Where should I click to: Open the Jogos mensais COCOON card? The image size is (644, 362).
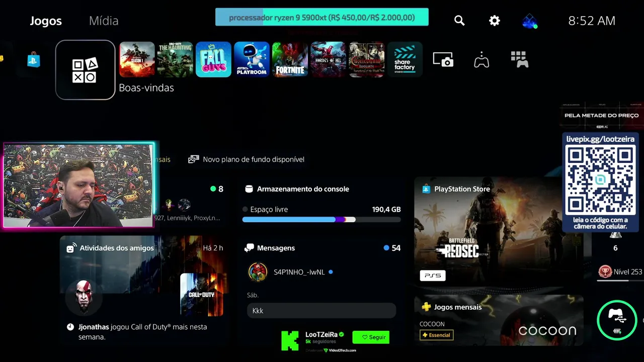(499, 320)
